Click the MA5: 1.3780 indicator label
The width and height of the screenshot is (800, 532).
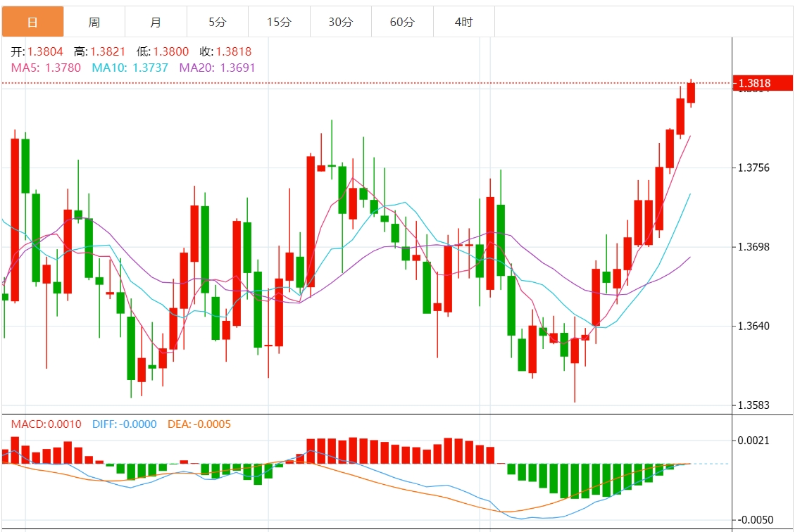coord(46,68)
